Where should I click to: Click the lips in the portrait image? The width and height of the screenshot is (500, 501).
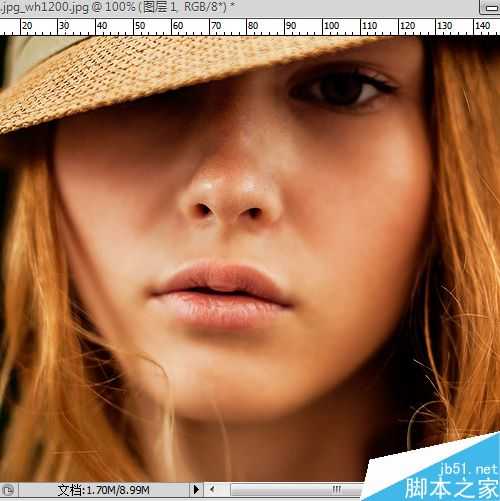221,293
